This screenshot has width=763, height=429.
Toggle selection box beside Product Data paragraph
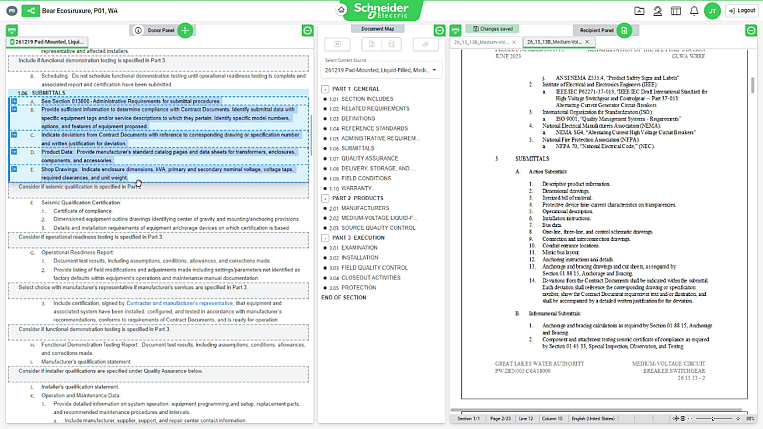pyautogui.click(x=14, y=152)
